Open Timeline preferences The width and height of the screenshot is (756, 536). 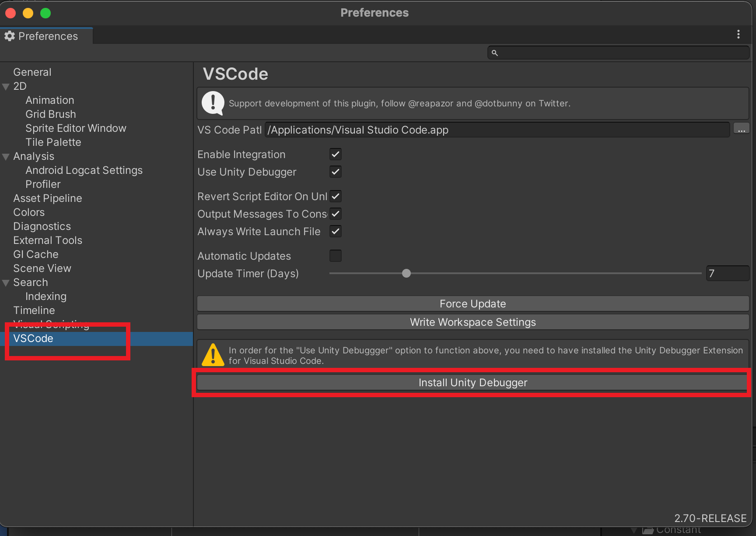[x=34, y=310]
